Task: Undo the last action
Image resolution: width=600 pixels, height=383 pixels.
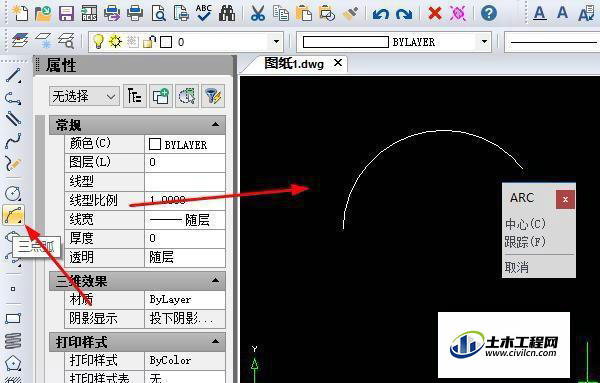Action: (381, 14)
